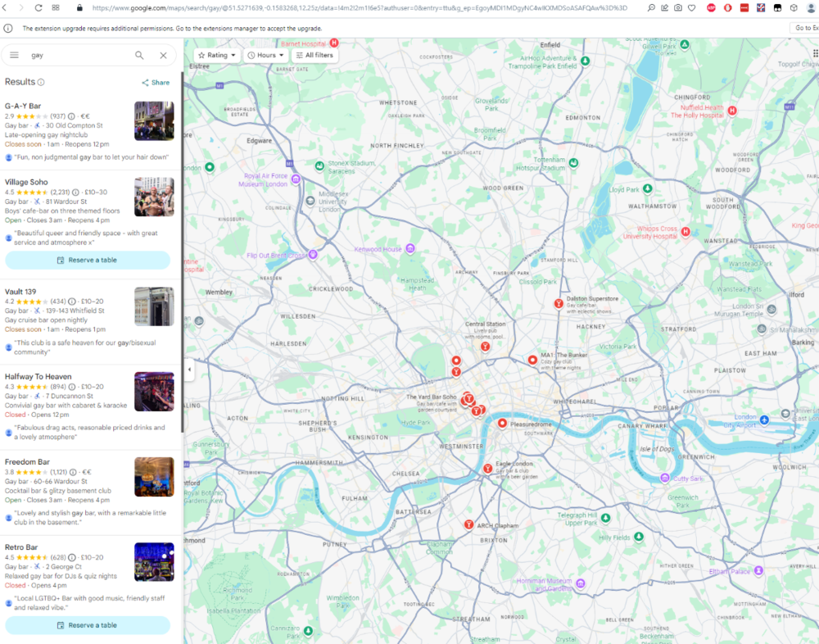Viewport: 819px width, 644px height.
Task: Select the Pleasuredrome map pin
Action: (502, 423)
